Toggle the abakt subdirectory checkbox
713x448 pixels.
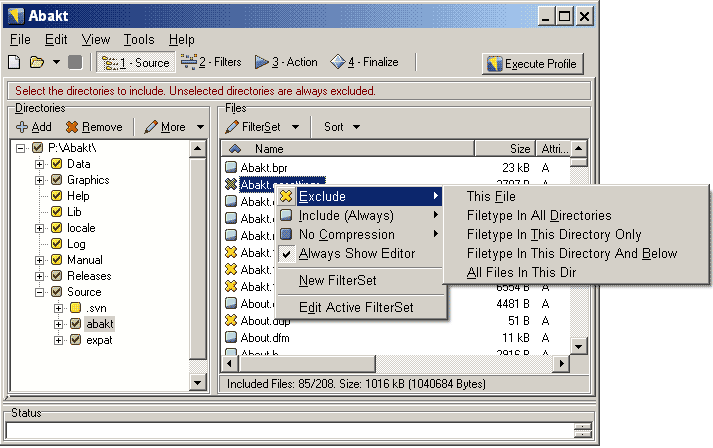click(x=75, y=324)
